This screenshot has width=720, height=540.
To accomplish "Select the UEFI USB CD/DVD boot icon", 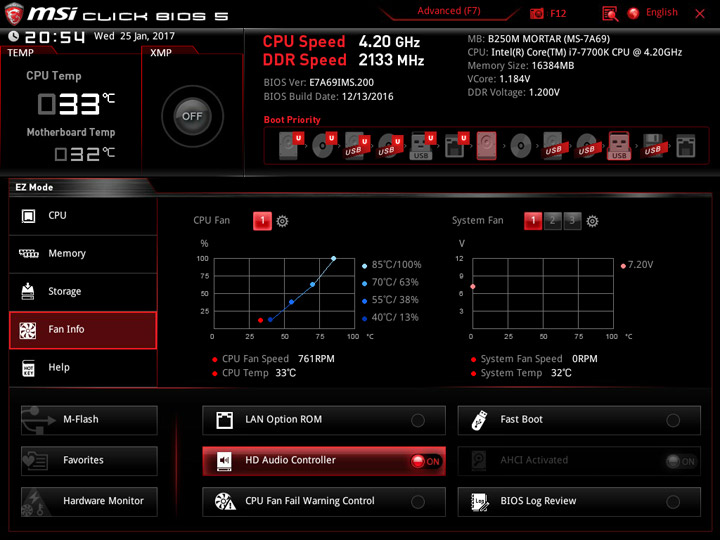I will click(x=390, y=146).
